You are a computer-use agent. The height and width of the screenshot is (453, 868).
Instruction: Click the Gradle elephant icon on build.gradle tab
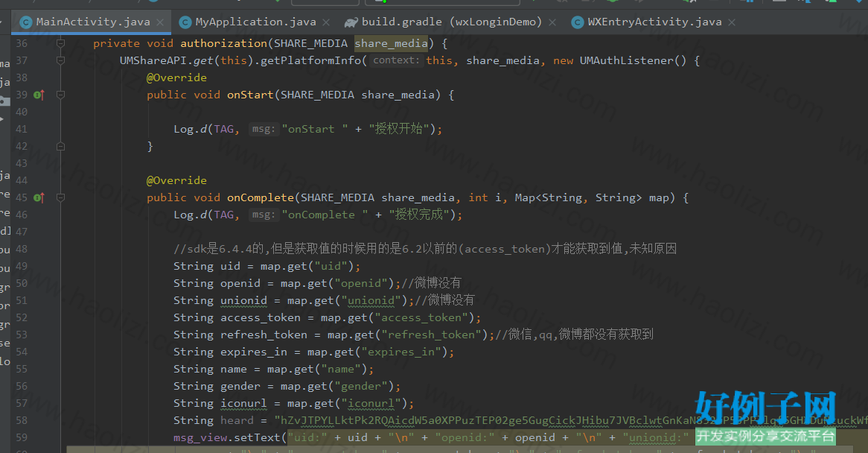351,22
